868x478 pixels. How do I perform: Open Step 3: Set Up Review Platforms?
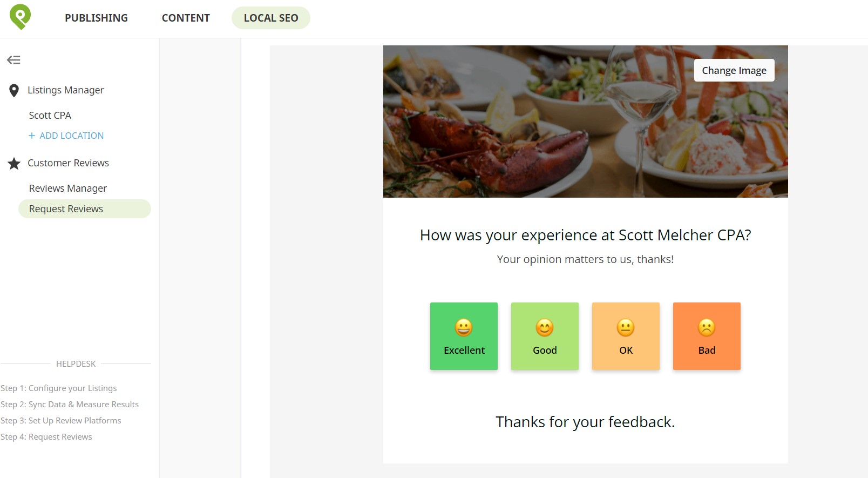61,421
